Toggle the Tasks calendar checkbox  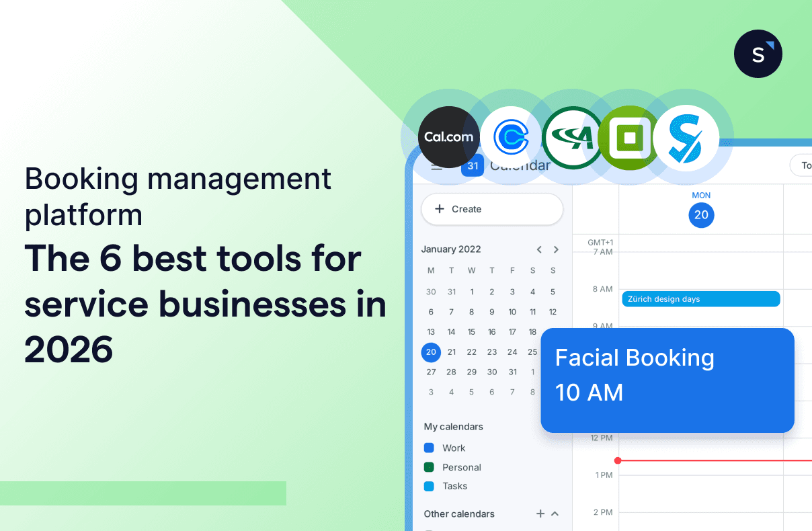429,486
